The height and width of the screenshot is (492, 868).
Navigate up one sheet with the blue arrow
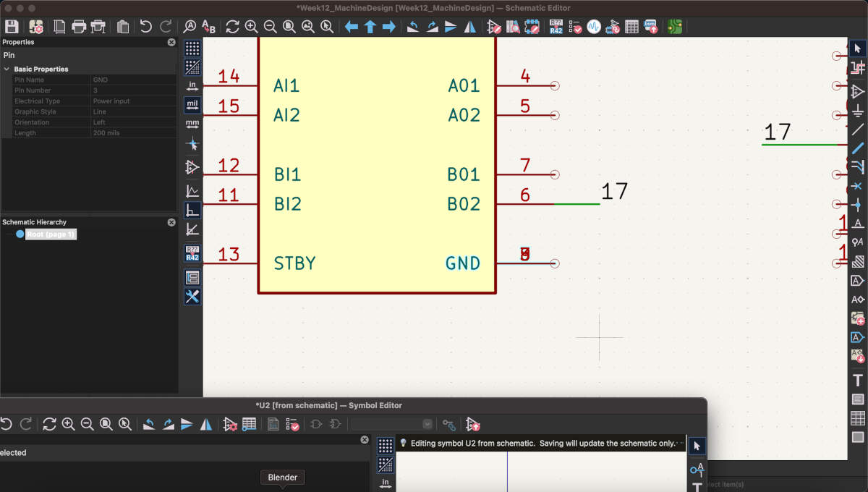tap(370, 27)
